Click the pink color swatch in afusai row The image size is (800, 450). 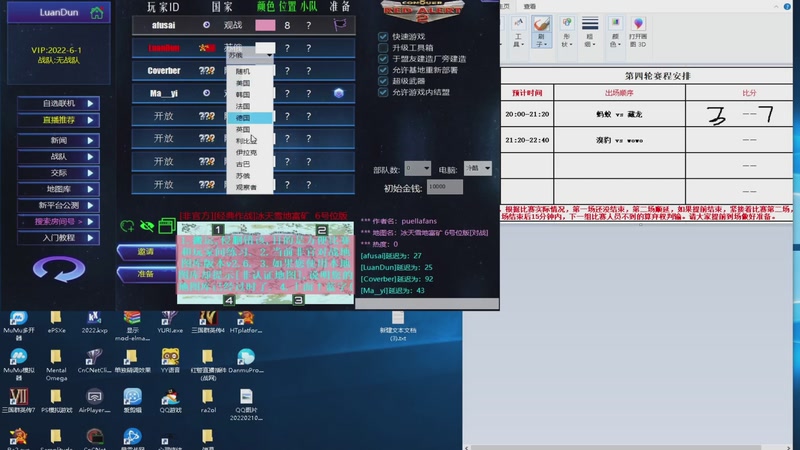265,25
